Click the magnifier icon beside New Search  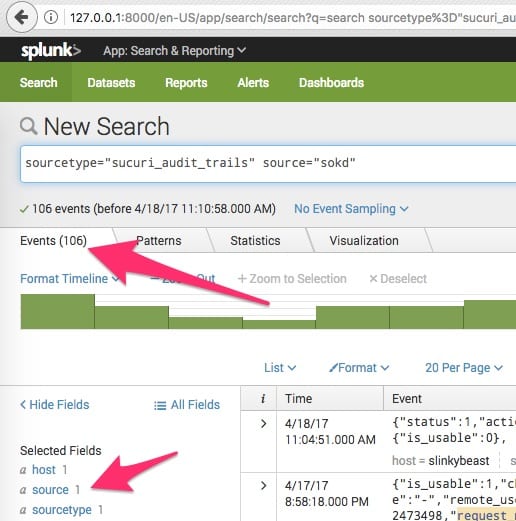tap(28, 126)
